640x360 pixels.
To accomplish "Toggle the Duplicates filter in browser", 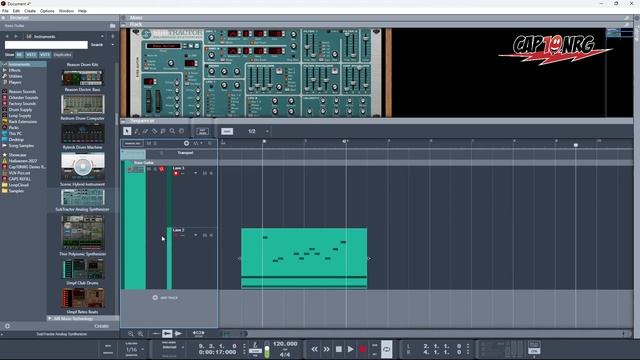I will click(x=62, y=55).
